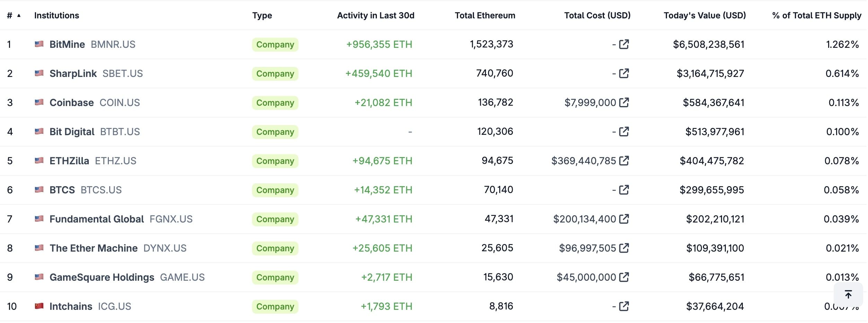Open SharpLink's external source link icon
868x323 pixels.
[624, 73]
